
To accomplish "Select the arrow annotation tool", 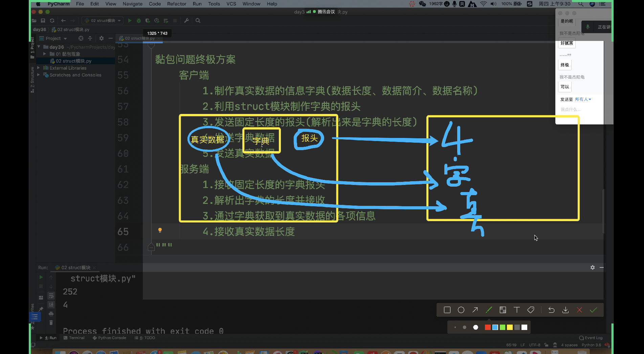I will [475, 310].
